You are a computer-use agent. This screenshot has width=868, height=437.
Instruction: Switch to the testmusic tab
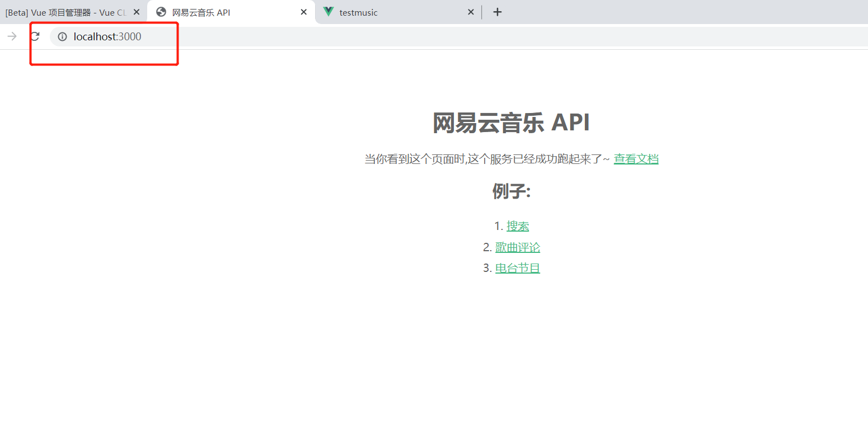pos(397,12)
